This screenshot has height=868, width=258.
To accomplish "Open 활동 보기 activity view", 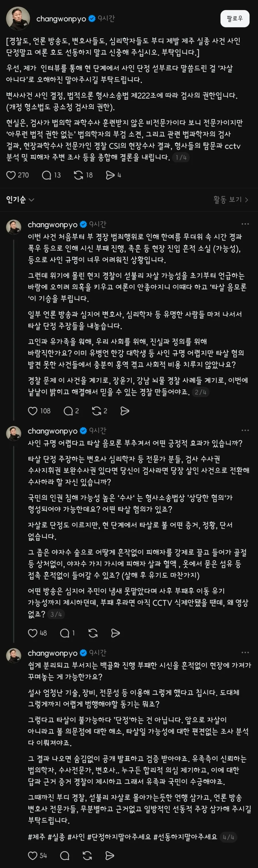I will click(231, 200).
